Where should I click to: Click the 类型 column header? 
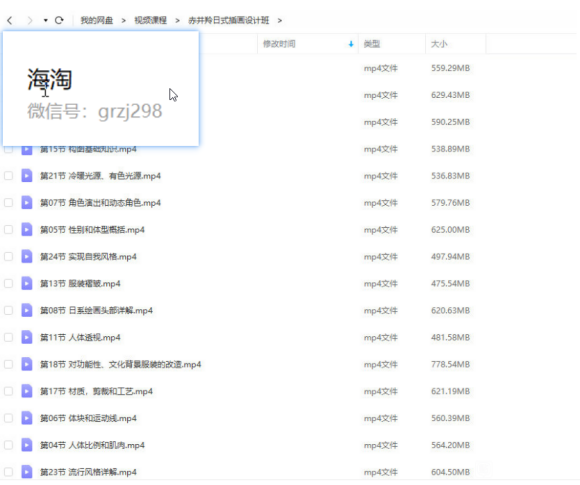pos(372,44)
